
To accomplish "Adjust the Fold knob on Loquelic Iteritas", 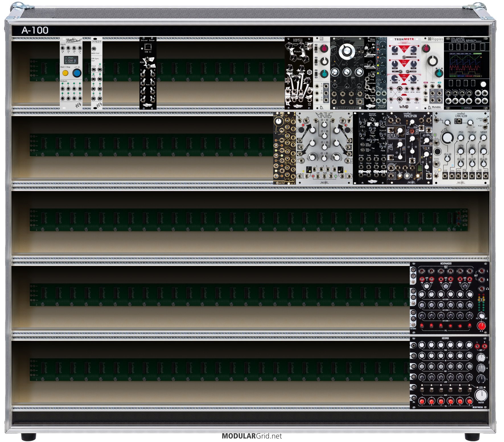I will click(301, 68).
